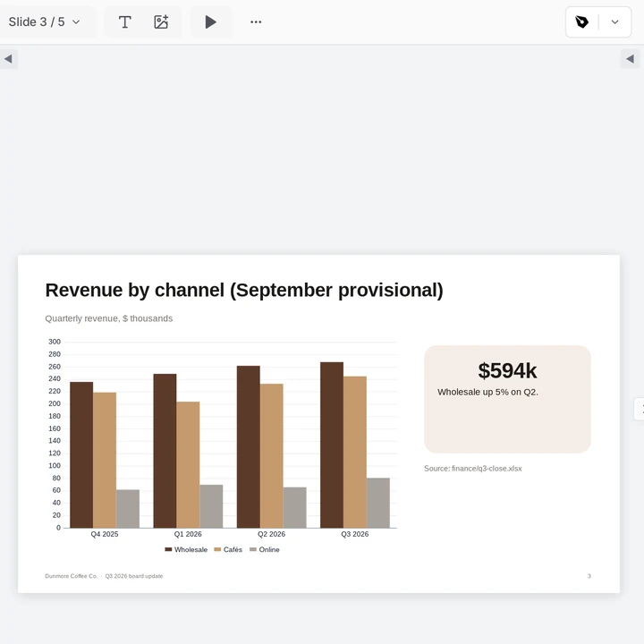Click the Insert image icon
This screenshot has width=644, height=644.
[161, 21]
